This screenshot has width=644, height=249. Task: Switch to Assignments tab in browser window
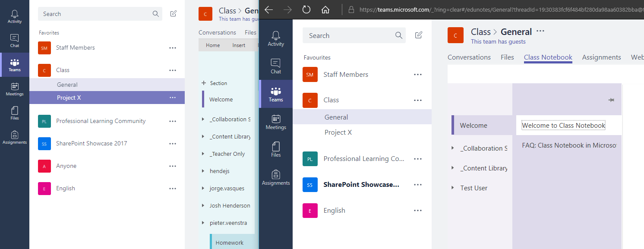tap(601, 57)
